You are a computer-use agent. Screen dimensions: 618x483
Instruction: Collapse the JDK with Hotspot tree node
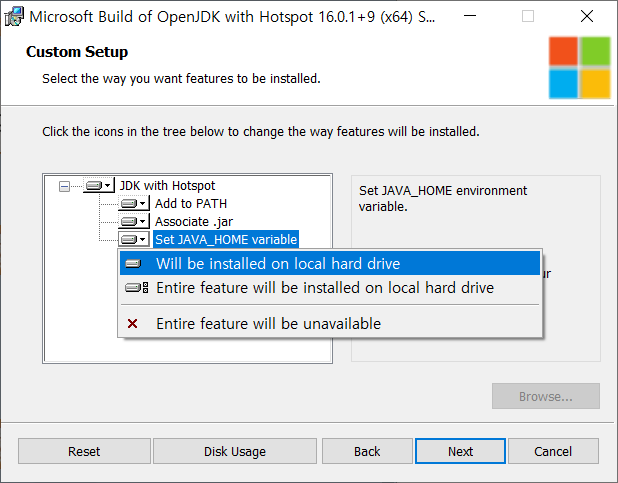(64, 186)
